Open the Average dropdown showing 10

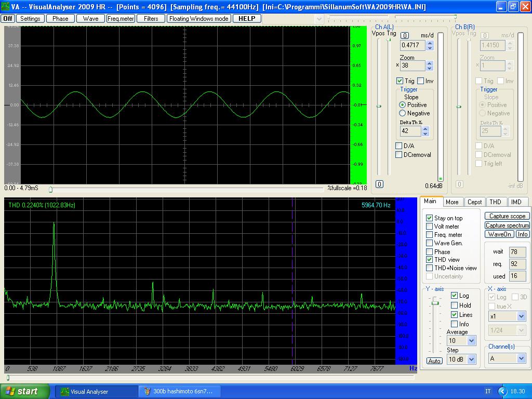[x=471, y=341]
